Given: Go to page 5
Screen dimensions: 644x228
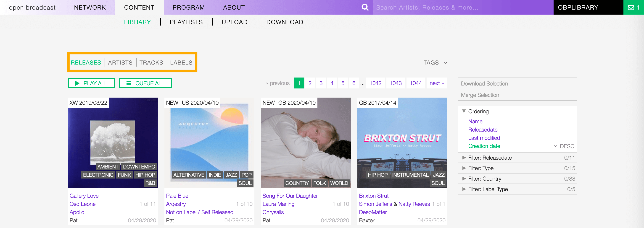Looking at the screenshot, I should pyautogui.click(x=343, y=83).
